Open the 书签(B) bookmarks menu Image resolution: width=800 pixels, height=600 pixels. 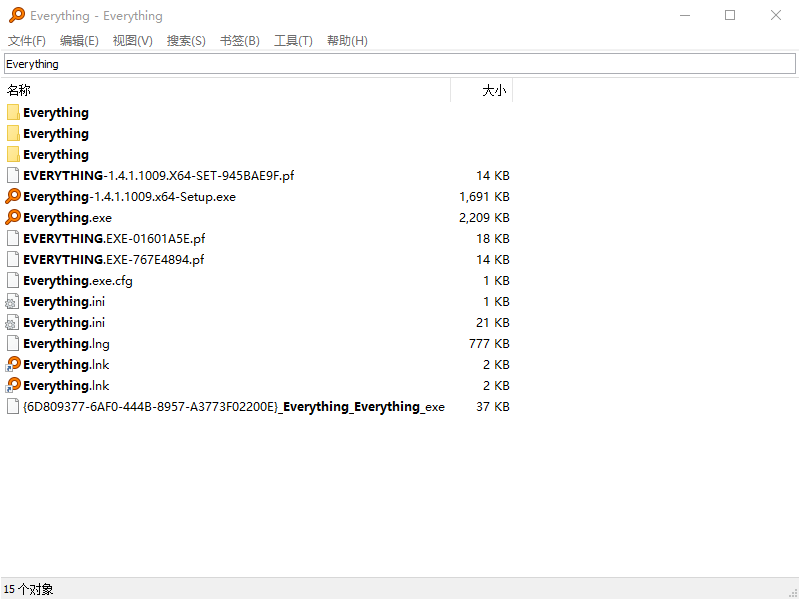[x=239, y=41]
